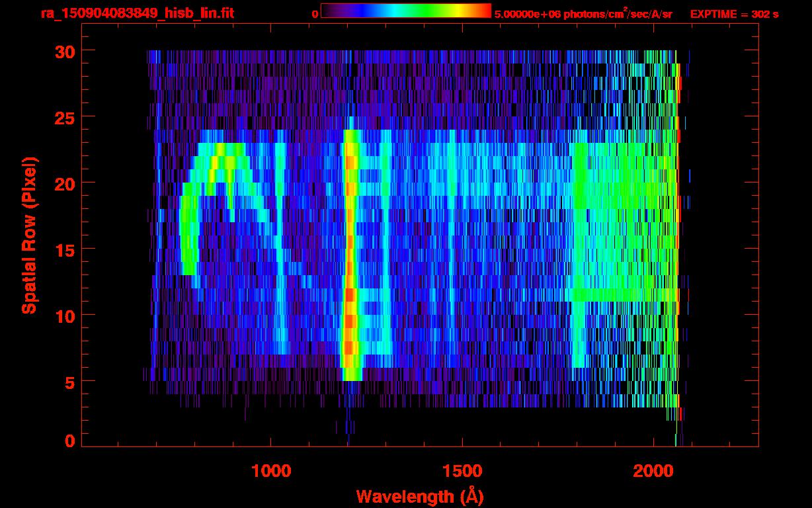Click the EXPTIME = 302 s label
This screenshot has height=508, width=812.
pyautogui.click(x=734, y=14)
